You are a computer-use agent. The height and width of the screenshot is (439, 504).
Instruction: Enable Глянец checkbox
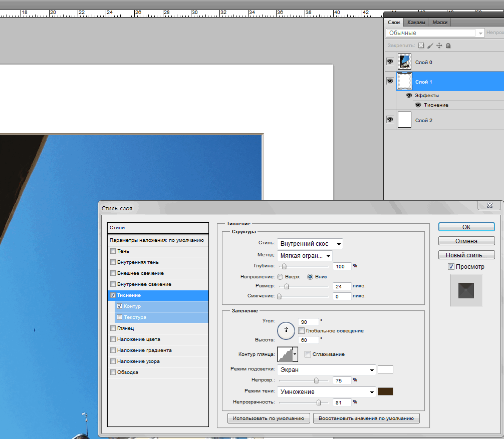tap(113, 328)
